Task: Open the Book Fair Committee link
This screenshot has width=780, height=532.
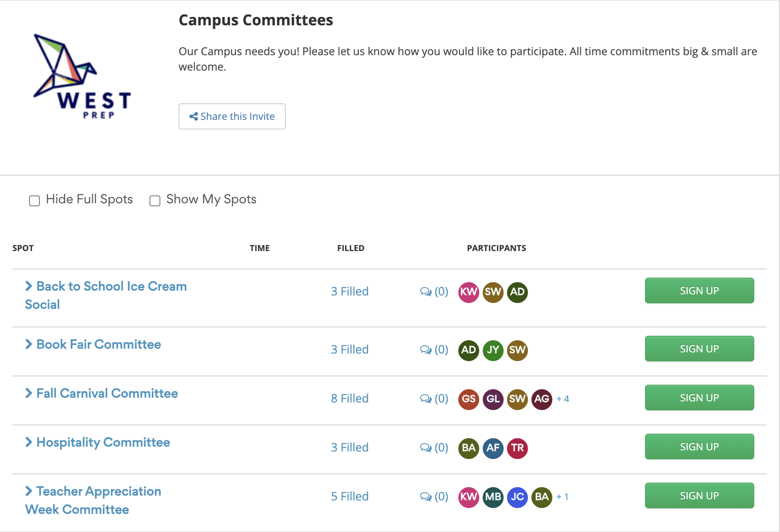Action: click(99, 344)
